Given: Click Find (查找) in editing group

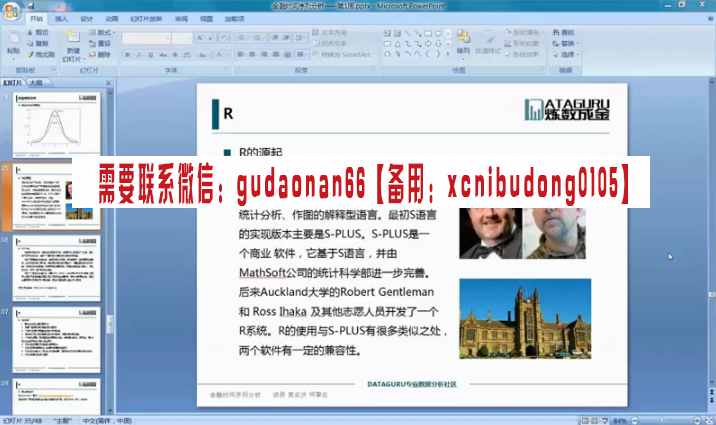Looking at the screenshot, I should tap(563, 32).
